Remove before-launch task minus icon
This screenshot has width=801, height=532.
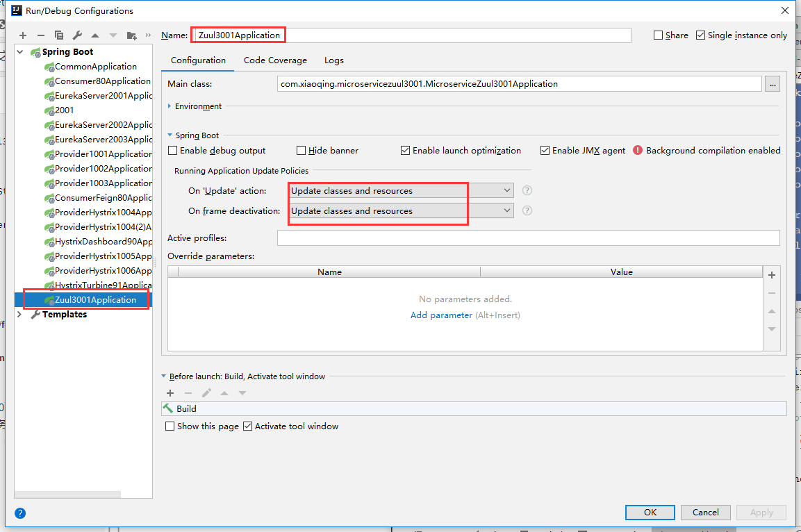[x=188, y=392]
